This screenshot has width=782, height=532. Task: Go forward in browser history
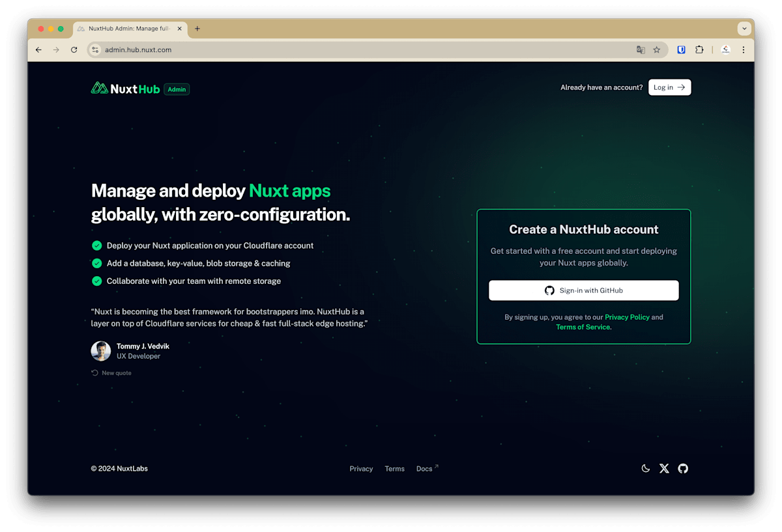(56, 49)
